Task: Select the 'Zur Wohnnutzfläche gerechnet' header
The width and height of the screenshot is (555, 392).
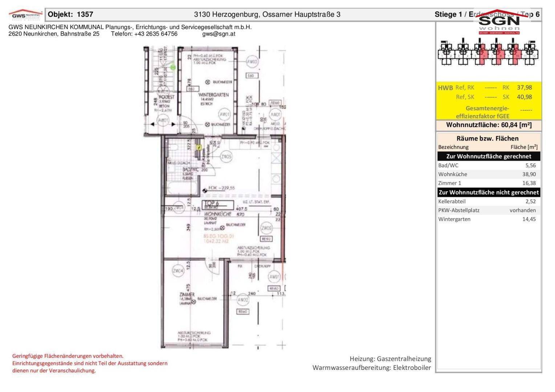Action: pos(489,156)
